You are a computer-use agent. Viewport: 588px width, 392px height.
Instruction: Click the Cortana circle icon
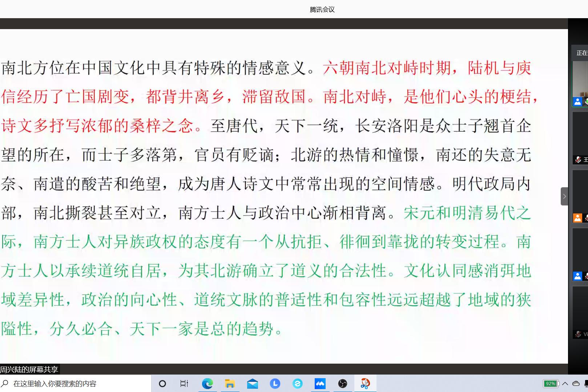pos(162,384)
